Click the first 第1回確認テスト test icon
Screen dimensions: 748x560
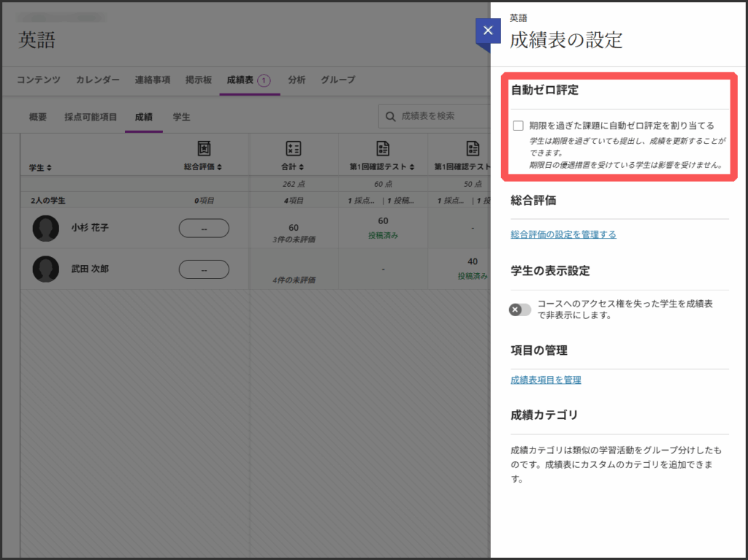tap(383, 149)
